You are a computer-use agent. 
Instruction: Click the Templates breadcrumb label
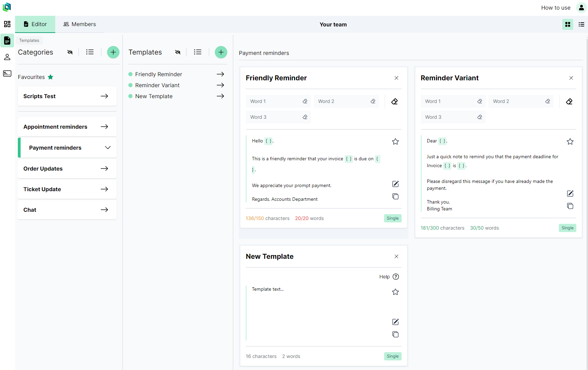29,41
